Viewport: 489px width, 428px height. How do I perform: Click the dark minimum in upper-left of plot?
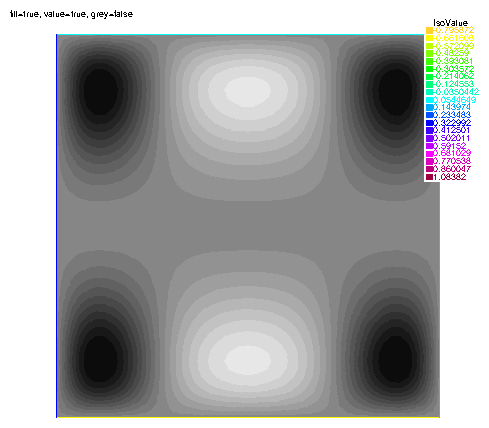100,91
